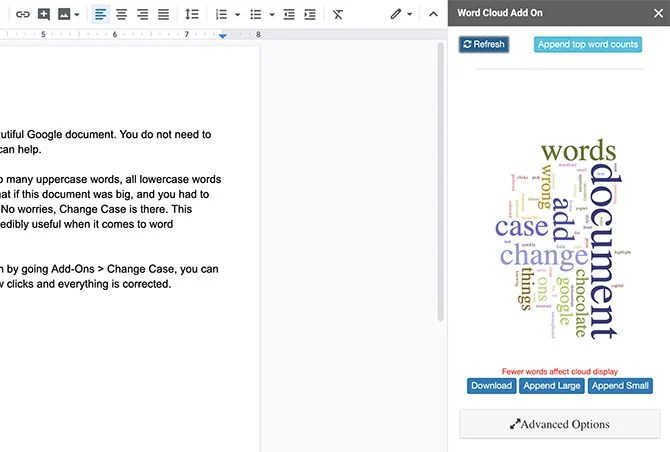Clear text formatting
670x452 pixels.
338,15
